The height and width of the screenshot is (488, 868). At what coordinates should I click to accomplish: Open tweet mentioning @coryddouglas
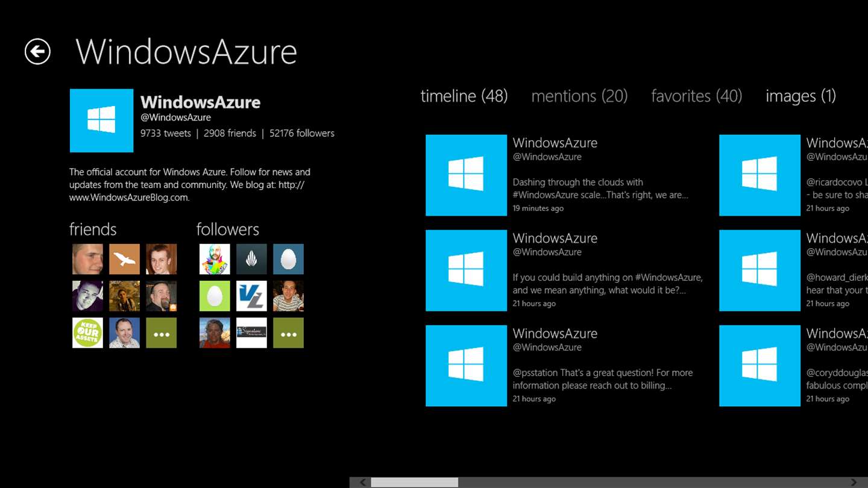[793, 366]
